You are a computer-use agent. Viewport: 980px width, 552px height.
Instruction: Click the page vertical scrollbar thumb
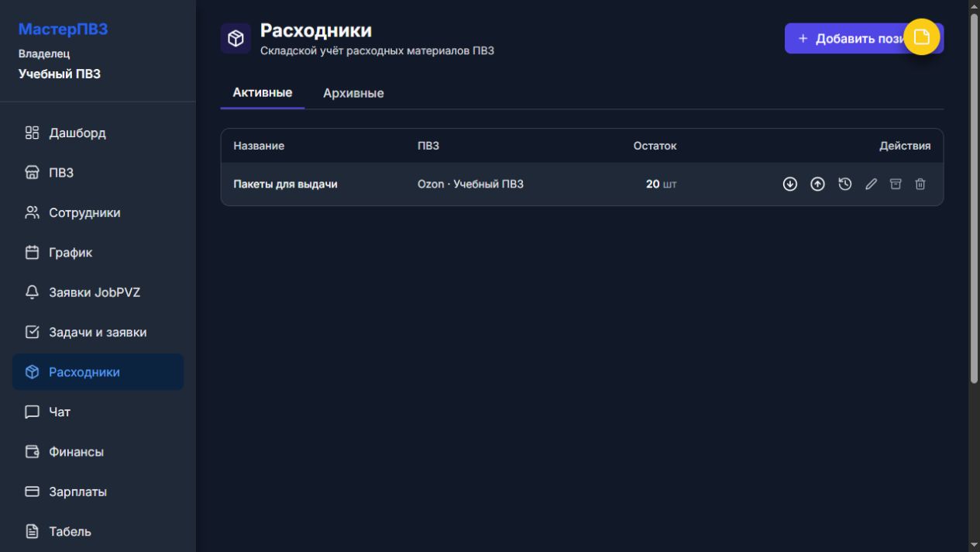coord(974,198)
